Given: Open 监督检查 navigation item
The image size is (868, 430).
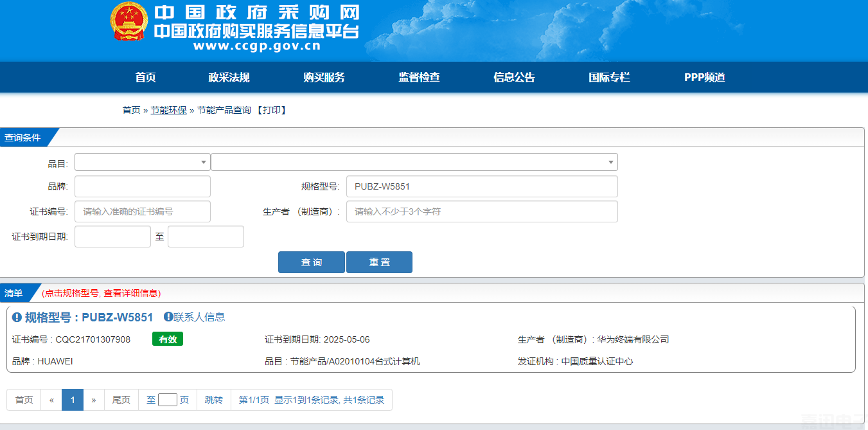Looking at the screenshot, I should tap(419, 77).
